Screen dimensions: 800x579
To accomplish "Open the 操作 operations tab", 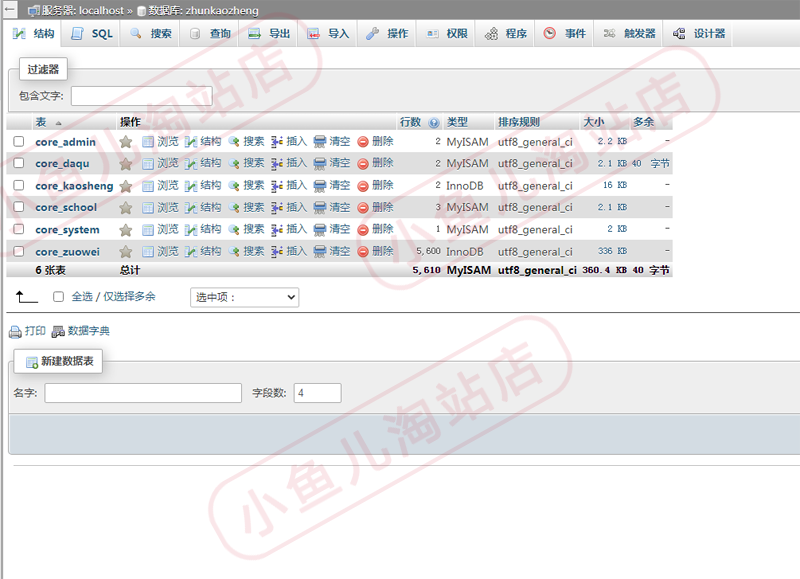I will (387, 34).
